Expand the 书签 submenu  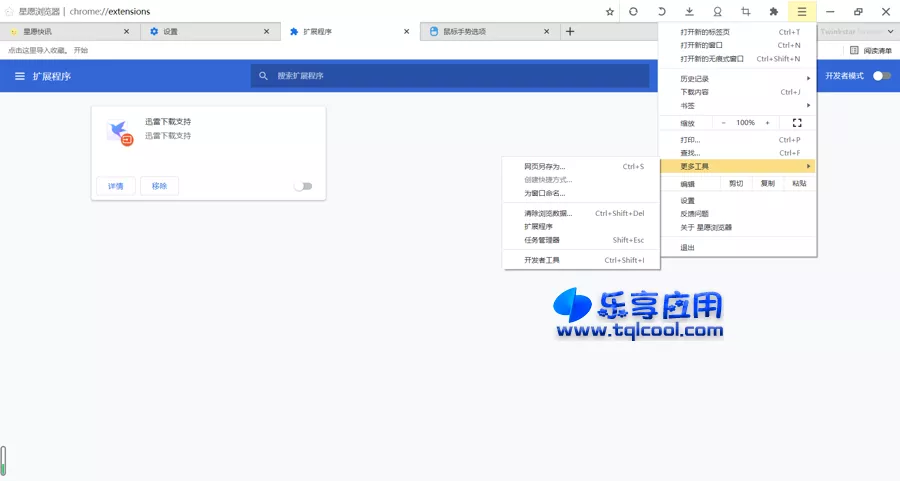738,106
